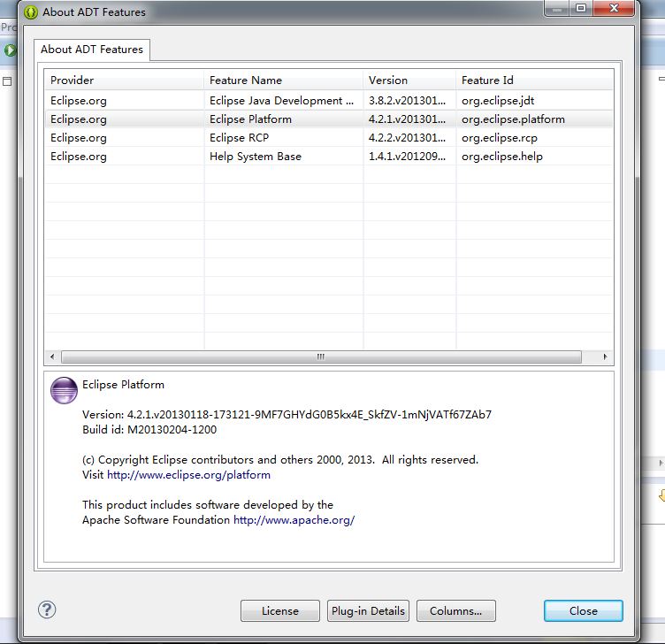Image resolution: width=665 pixels, height=644 pixels.
Task: Click the full Version string in details
Action: tap(287, 415)
